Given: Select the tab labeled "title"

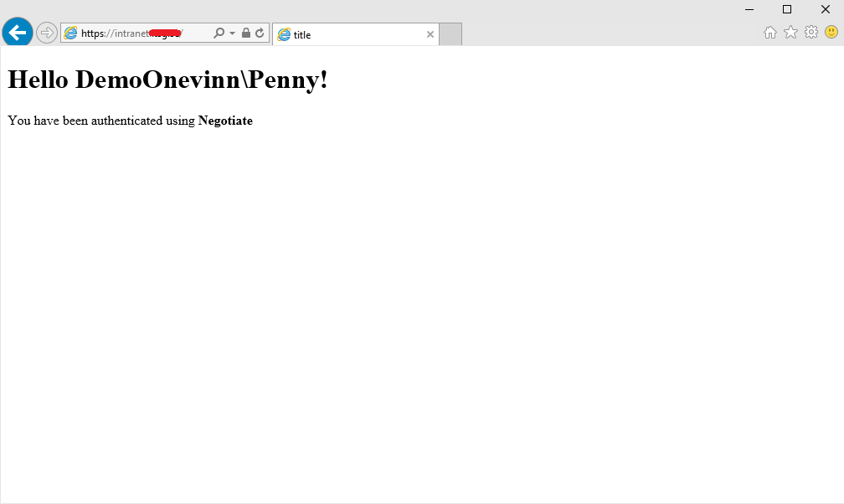Looking at the screenshot, I should click(x=352, y=34).
